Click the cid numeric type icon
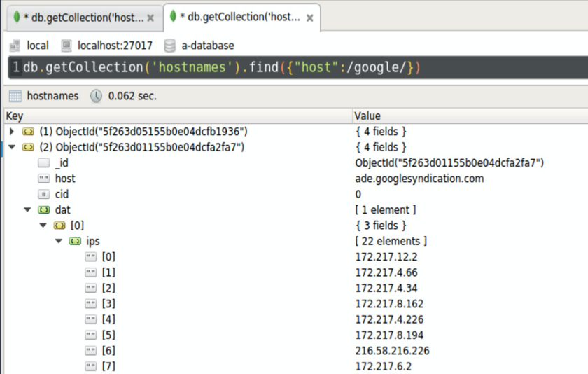The image size is (588, 374). point(44,194)
